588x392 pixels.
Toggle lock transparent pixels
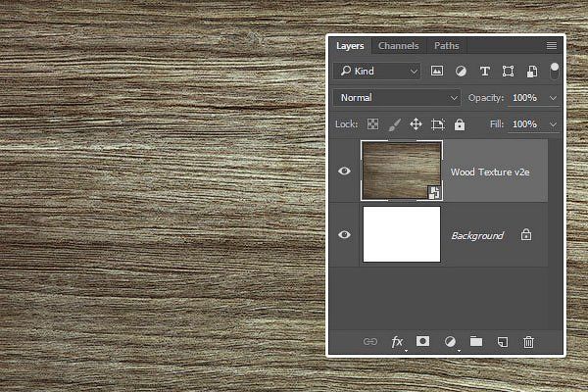[372, 124]
